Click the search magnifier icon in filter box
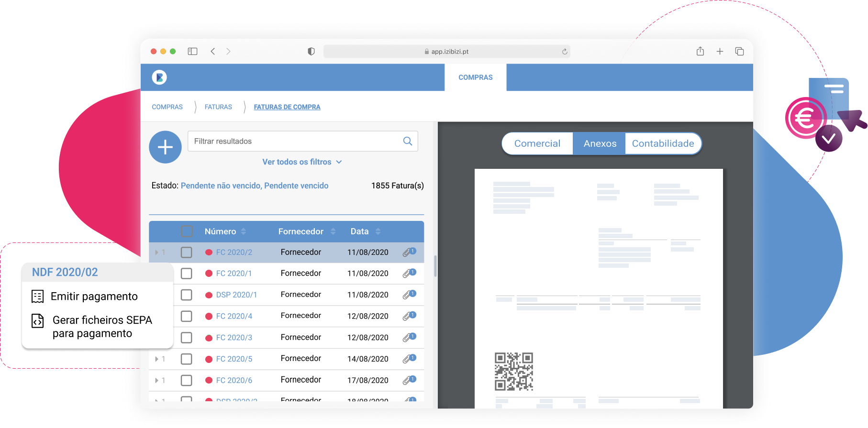This screenshot has height=428, width=868. (x=408, y=141)
